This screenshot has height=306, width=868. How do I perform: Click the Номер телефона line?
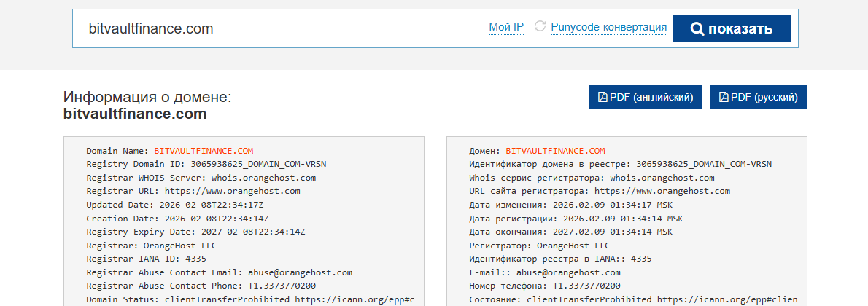[x=544, y=286]
